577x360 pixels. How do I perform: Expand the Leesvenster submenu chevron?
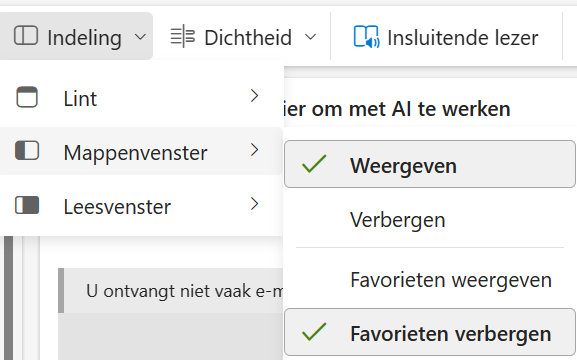pyautogui.click(x=254, y=204)
